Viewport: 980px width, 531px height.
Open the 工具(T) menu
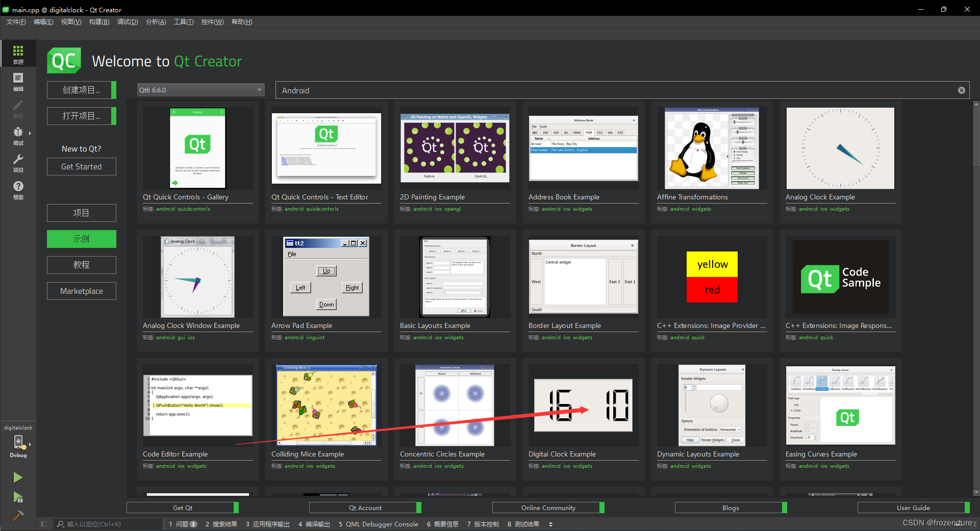coord(184,22)
